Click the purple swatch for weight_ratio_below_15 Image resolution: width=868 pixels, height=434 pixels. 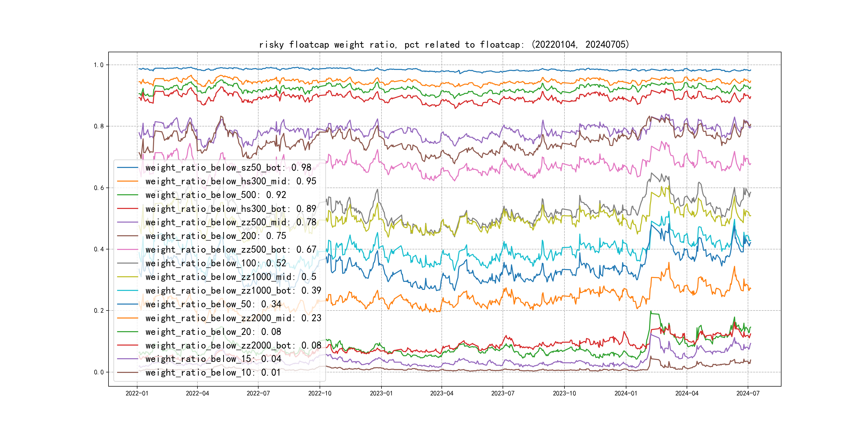pos(127,359)
